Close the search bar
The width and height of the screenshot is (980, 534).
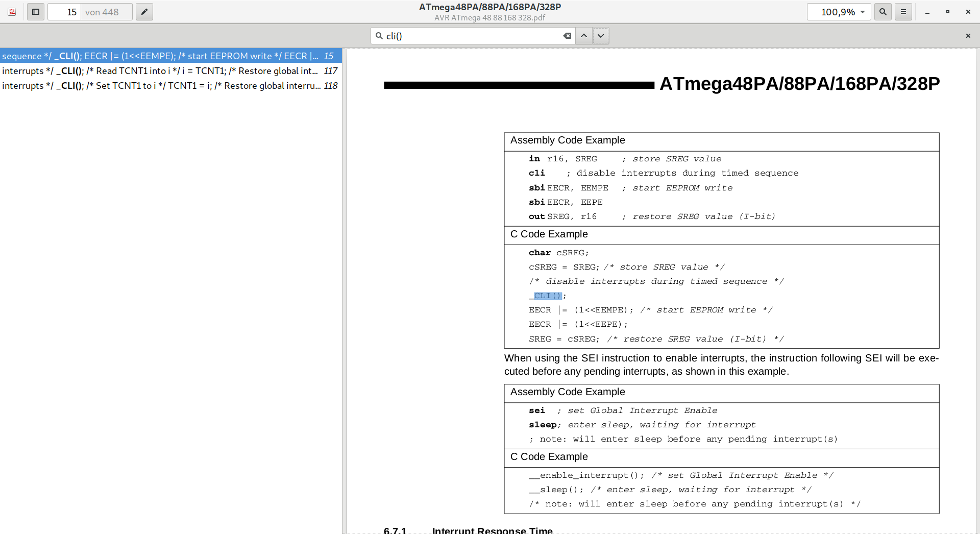[x=968, y=36]
